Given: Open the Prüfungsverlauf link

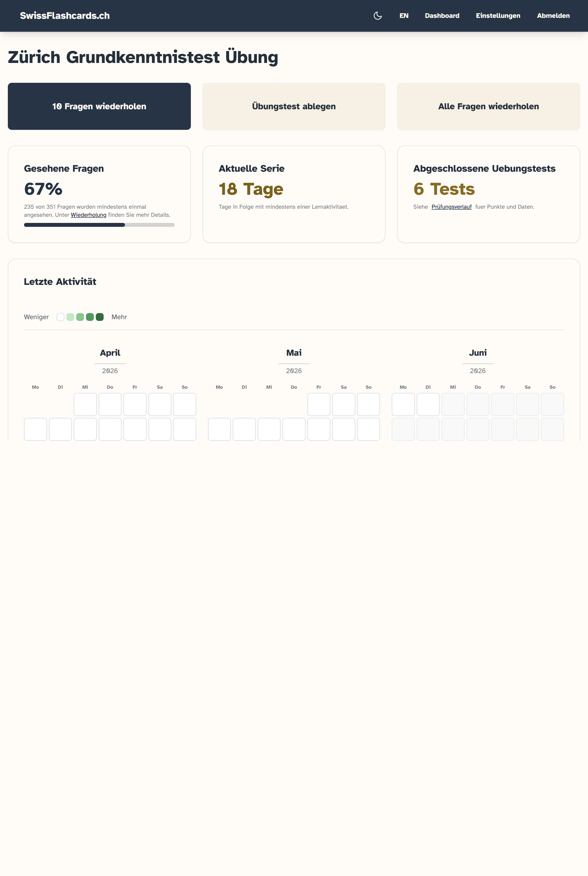Looking at the screenshot, I should coord(452,207).
